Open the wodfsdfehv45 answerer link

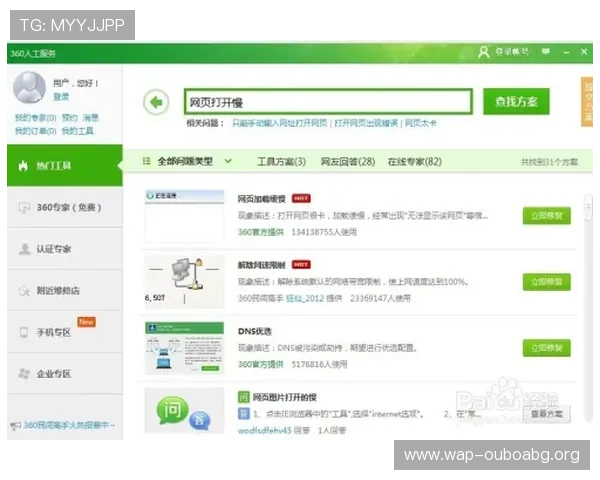(265, 431)
